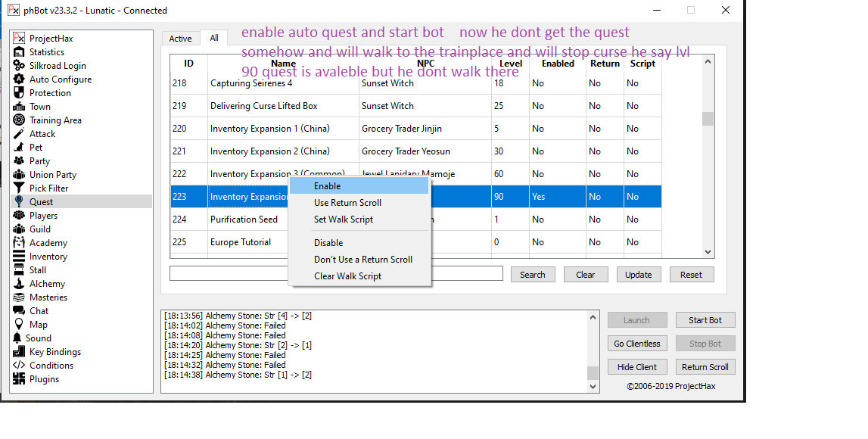
Task: Switch to the Active tab
Action: (x=180, y=39)
